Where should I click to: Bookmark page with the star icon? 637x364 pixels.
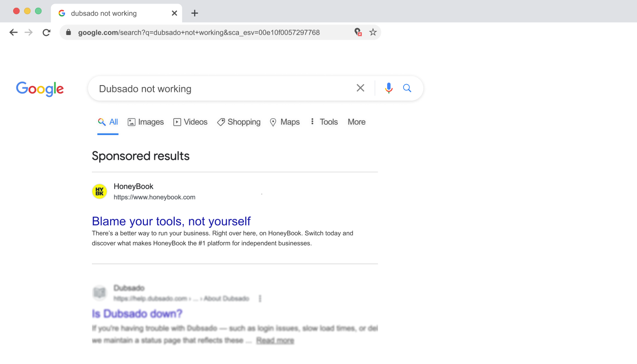click(373, 32)
